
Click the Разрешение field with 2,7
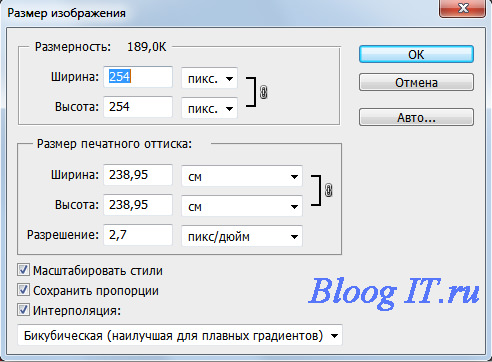138,235
